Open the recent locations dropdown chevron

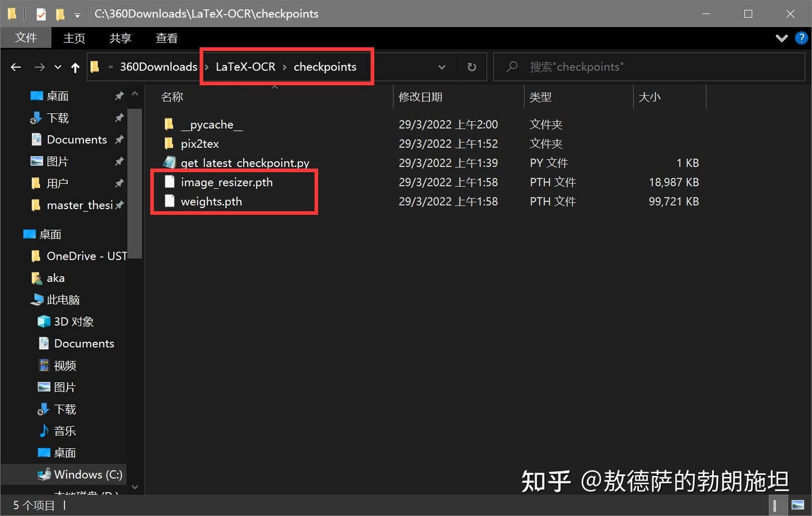pos(57,67)
